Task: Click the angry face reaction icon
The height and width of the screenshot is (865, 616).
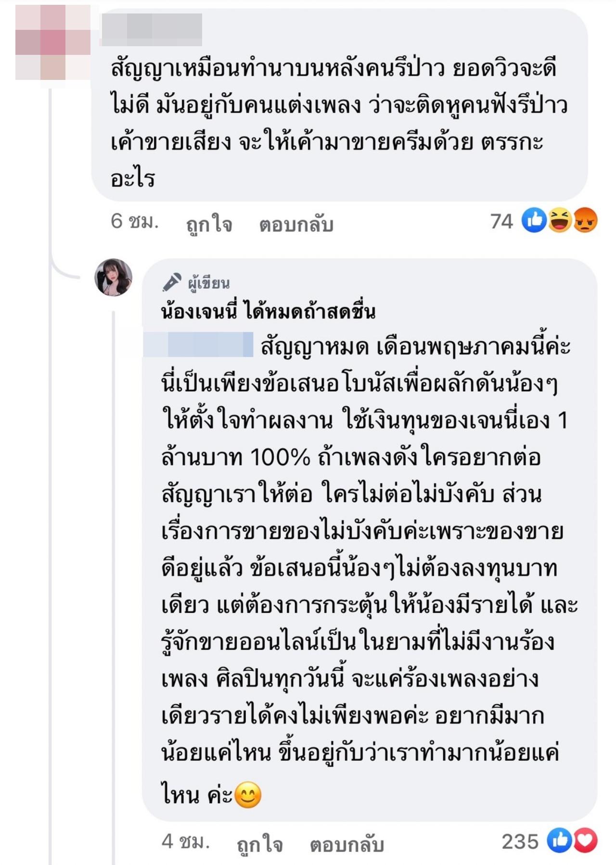Action: pos(585,221)
